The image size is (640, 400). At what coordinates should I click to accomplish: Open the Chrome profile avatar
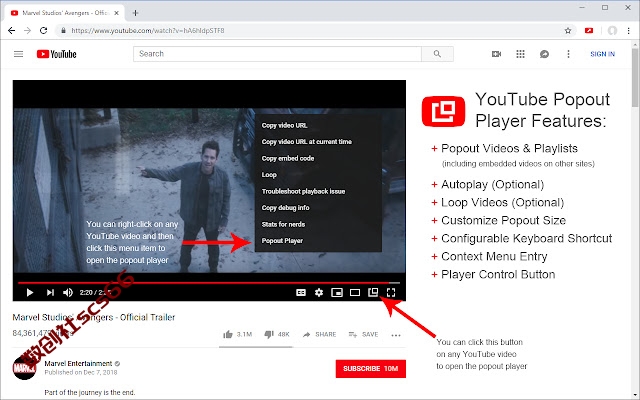612,31
